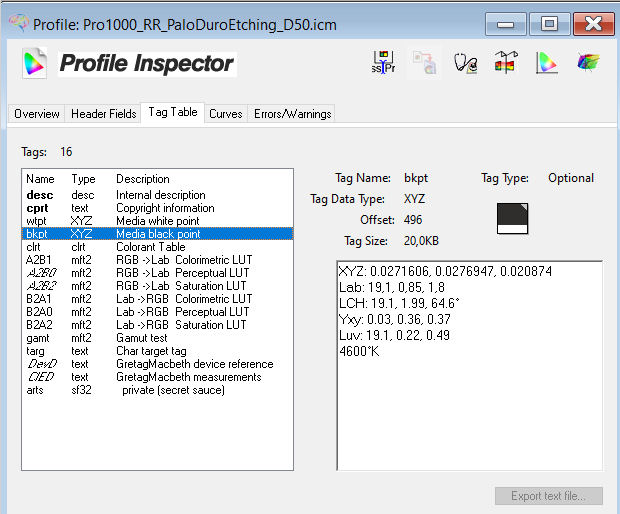Open the Header Fields tab
This screenshot has width=620, height=514.
tap(103, 114)
